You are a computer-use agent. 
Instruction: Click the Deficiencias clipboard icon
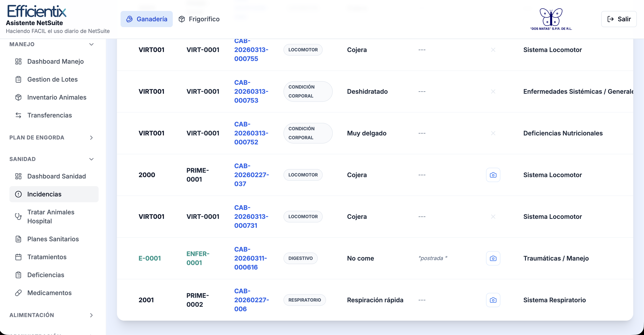click(x=18, y=275)
